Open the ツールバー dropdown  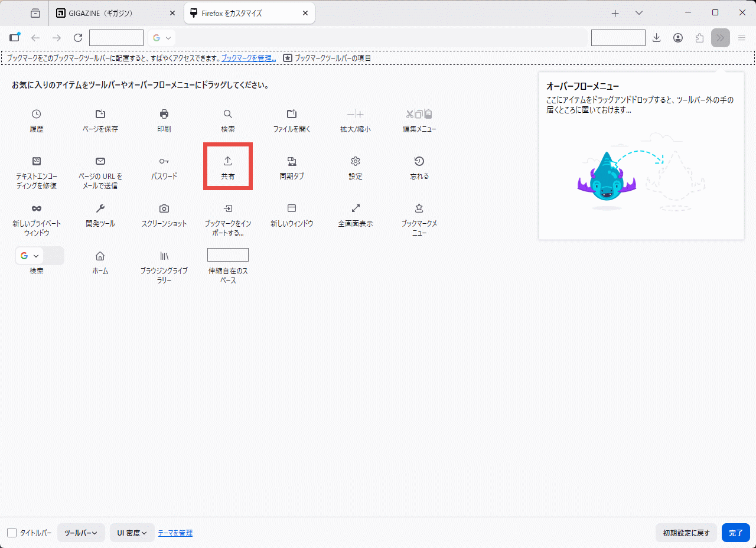(x=81, y=533)
